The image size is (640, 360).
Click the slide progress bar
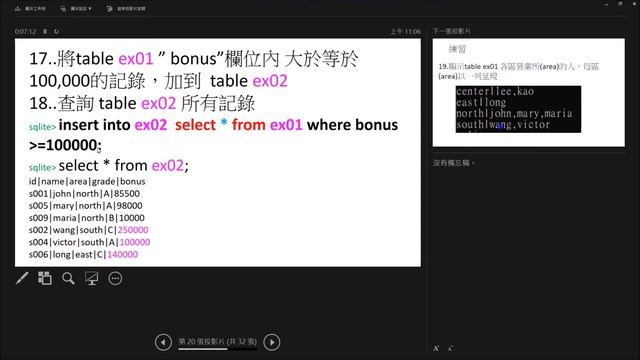click(x=218, y=349)
